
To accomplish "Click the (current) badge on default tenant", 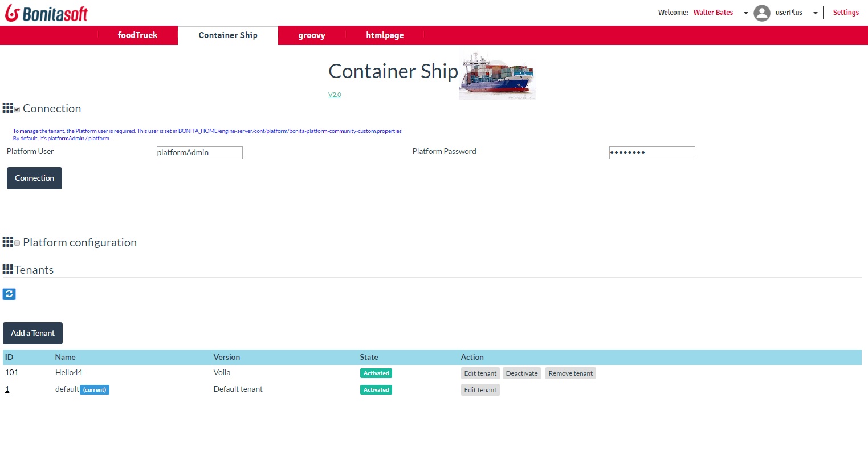I will [95, 390].
